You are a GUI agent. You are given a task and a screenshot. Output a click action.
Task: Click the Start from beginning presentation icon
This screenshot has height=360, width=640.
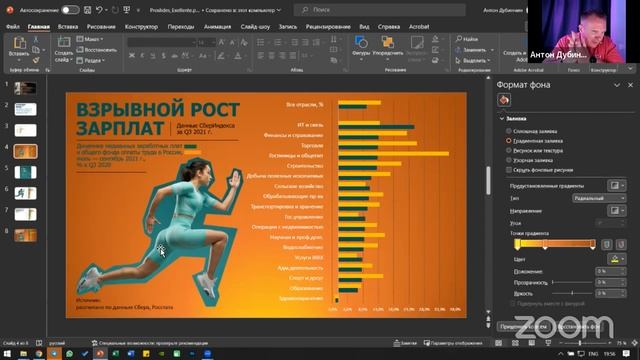(127, 10)
